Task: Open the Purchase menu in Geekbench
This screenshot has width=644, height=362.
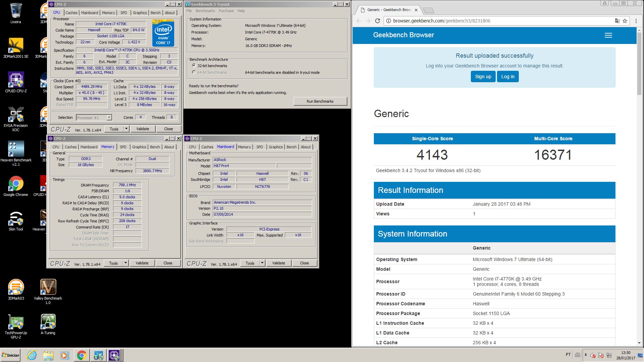Action: (x=226, y=11)
